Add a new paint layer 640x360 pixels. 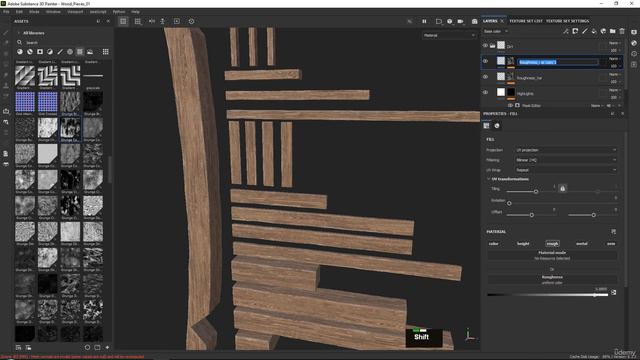coord(584,31)
